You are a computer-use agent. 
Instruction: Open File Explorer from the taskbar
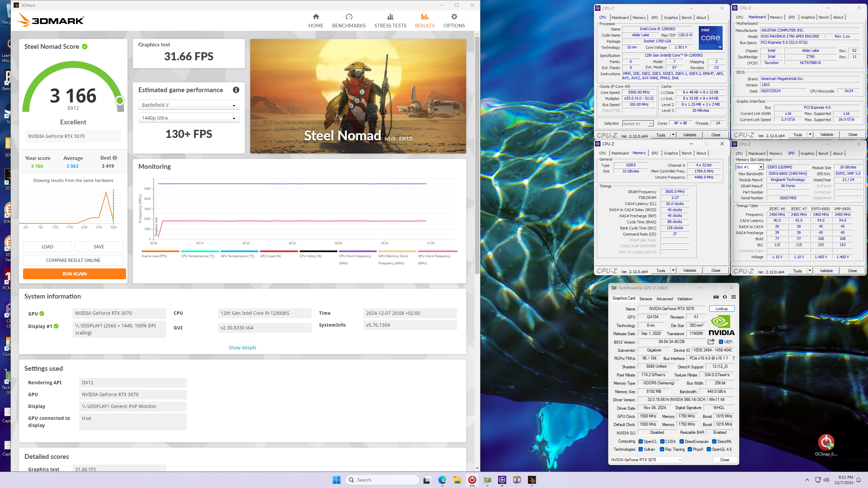point(457,480)
